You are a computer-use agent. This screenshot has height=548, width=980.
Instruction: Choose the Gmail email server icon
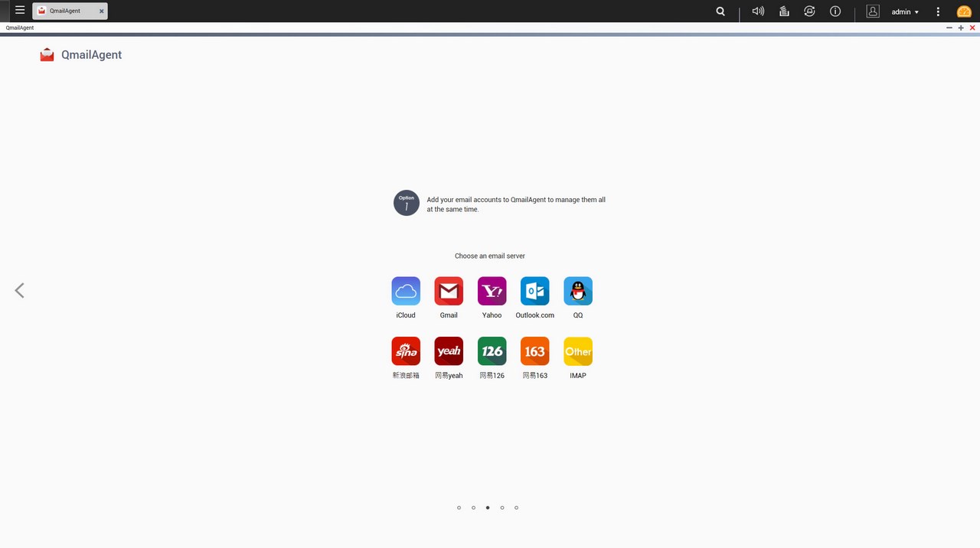[x=449, y=291]
